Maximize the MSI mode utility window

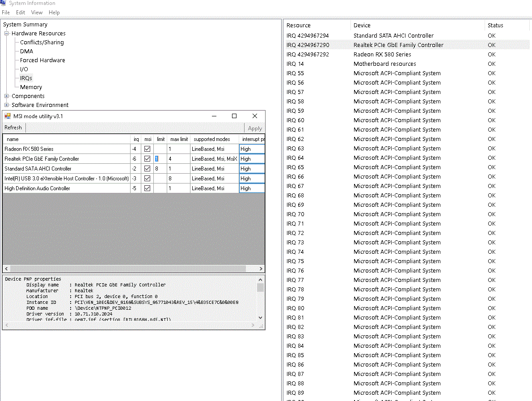234,116
